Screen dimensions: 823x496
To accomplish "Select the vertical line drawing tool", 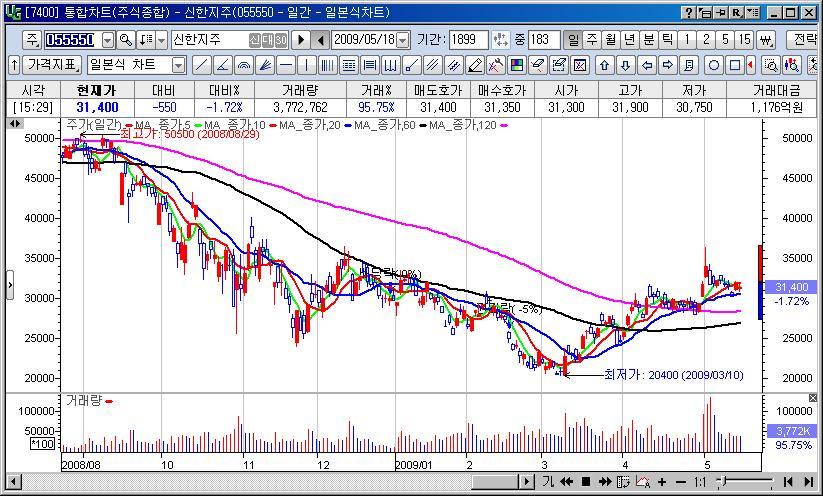I will 307,66.
